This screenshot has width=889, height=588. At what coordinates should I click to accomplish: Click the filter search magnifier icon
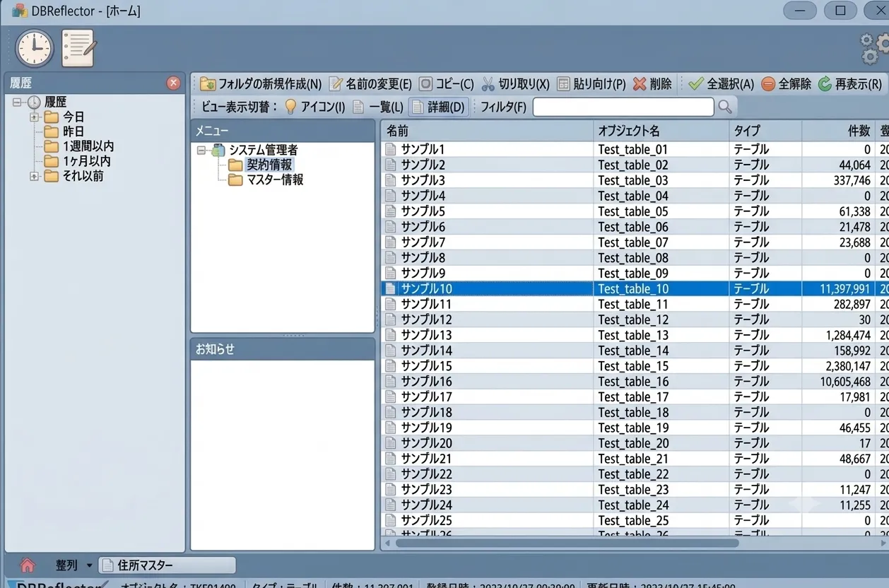(x=725, y=107)
